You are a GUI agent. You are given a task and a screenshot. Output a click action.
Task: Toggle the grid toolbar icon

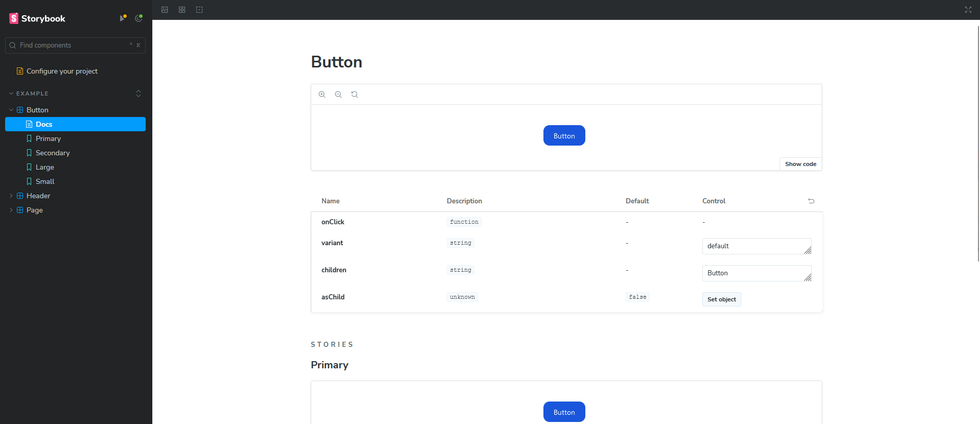(182, 10)
